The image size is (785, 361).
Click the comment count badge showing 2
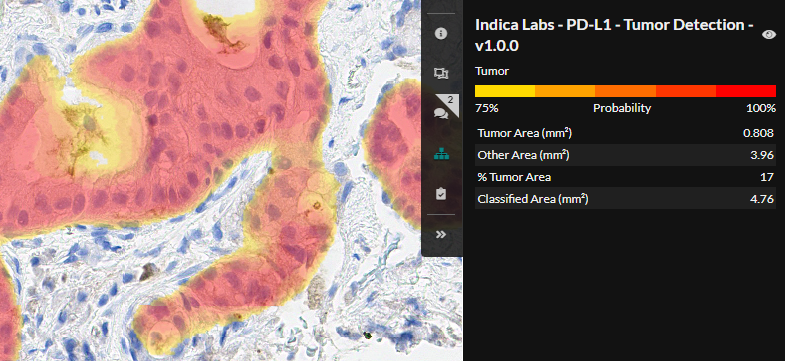point(451,100)
